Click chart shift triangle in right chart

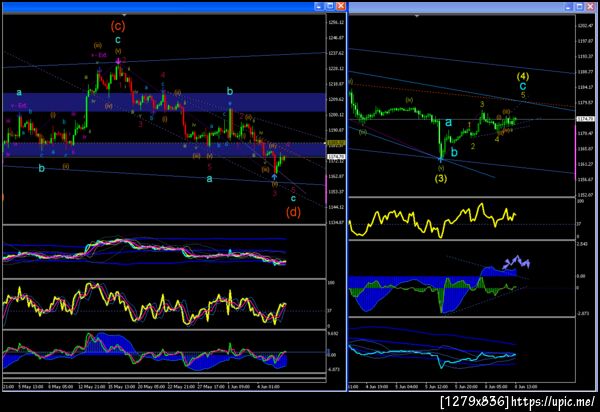(x=417, y=16)
